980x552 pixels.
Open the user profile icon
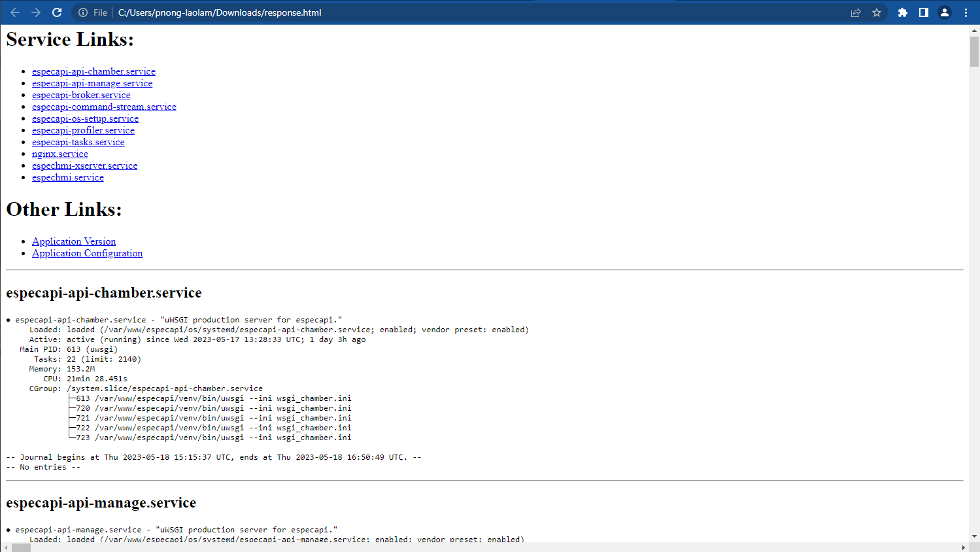click(945, 12)
